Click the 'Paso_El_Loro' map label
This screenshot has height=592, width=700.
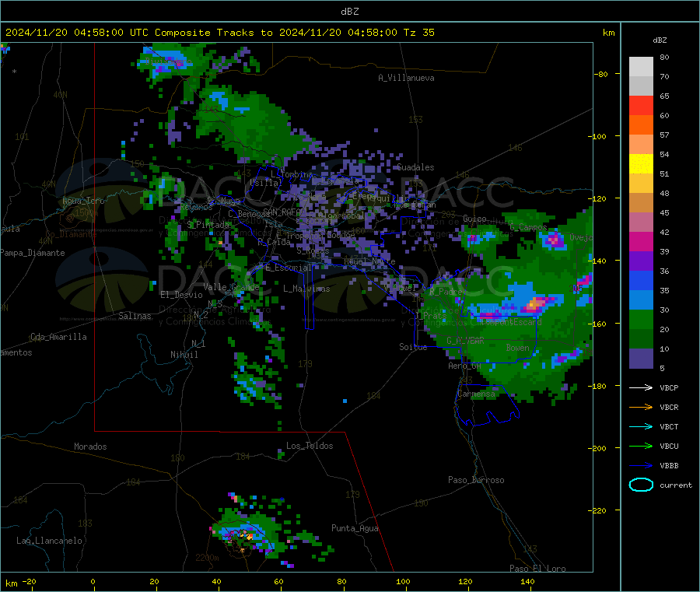point(538,569)
